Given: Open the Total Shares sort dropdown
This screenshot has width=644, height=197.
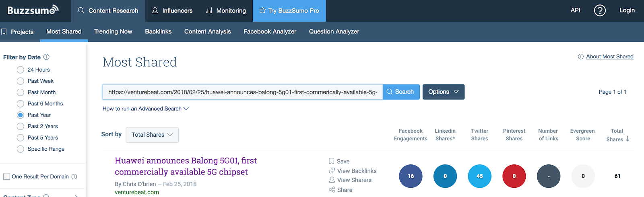Looking at the screenshot, I should (x=152, y=135).
